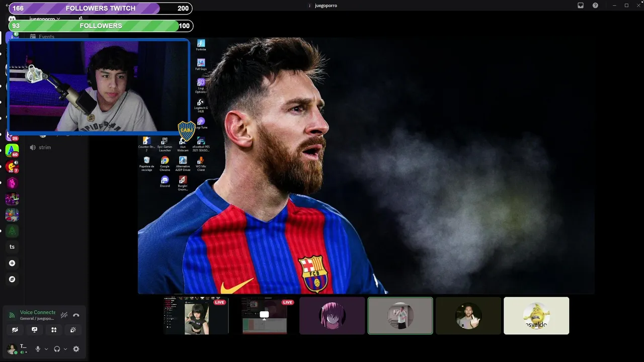Screen dimensions: 644x362
Task: Open the Logitech G HUB shortcut
Action: tap(201, 105)
